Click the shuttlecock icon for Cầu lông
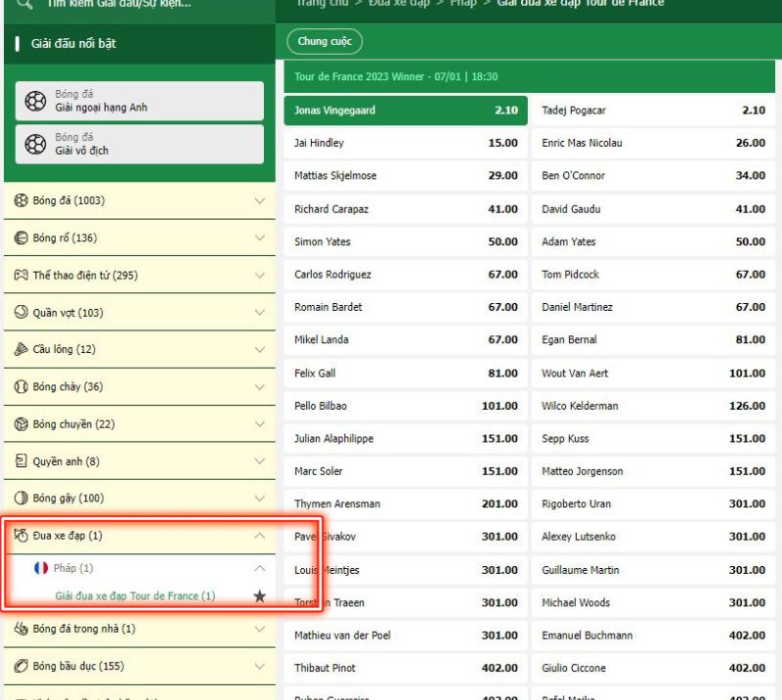The width and height of the screenshot is (782, 700). 21,349
